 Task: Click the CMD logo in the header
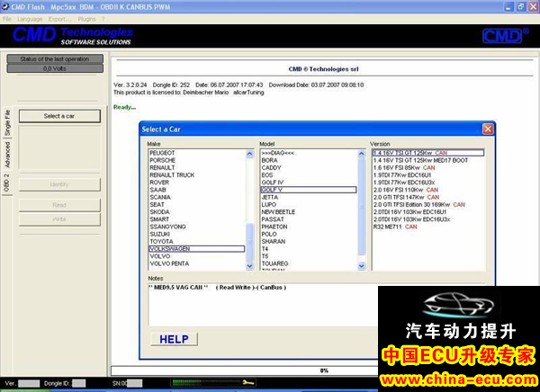[505, 35]
